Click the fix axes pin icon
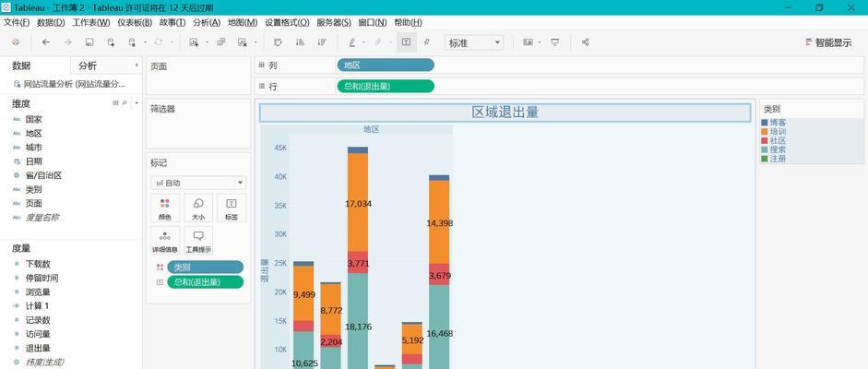The height and width of the screenshot is (369, 868). [427, 42]
